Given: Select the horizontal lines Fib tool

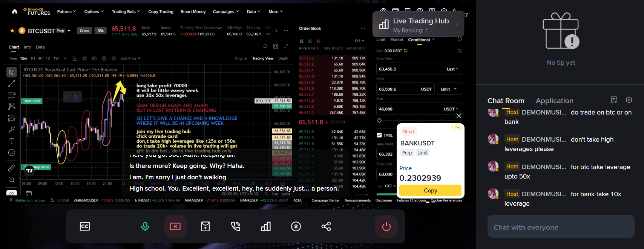Looking at the screenshot, I should [12, 95].
